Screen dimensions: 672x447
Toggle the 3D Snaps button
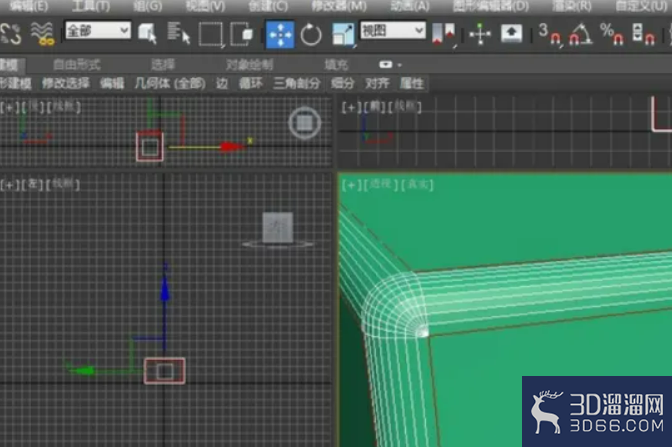(x=550, y=34)
